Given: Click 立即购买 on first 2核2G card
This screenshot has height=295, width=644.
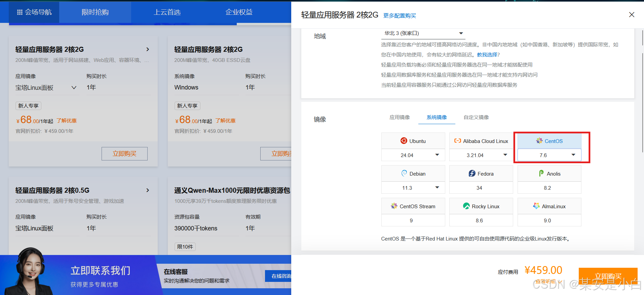Looking at the screenshot, I should click(124, 153).
